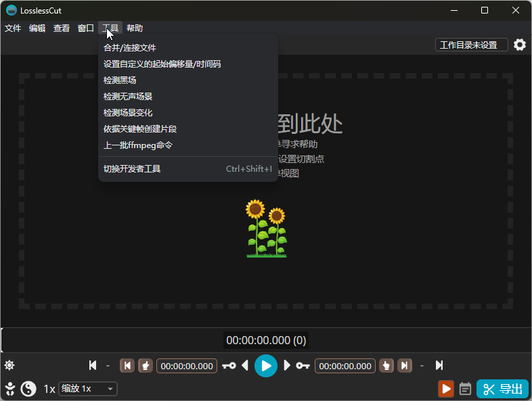This screenshot has width=532, height=401.
Task: Set cut end with the right hand-pointer icon
Action: click(386, 366)
